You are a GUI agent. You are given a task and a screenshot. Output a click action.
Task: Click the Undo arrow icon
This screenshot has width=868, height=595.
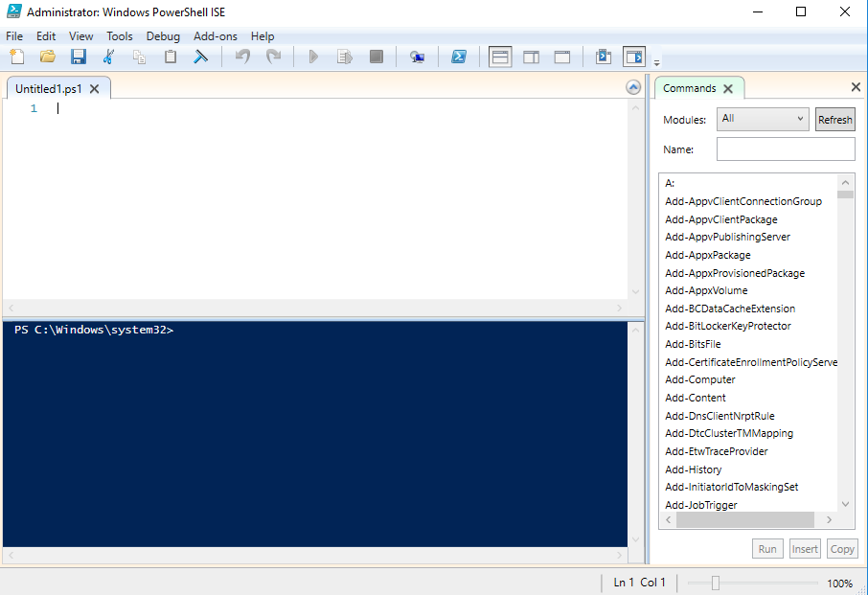[242, 57]
